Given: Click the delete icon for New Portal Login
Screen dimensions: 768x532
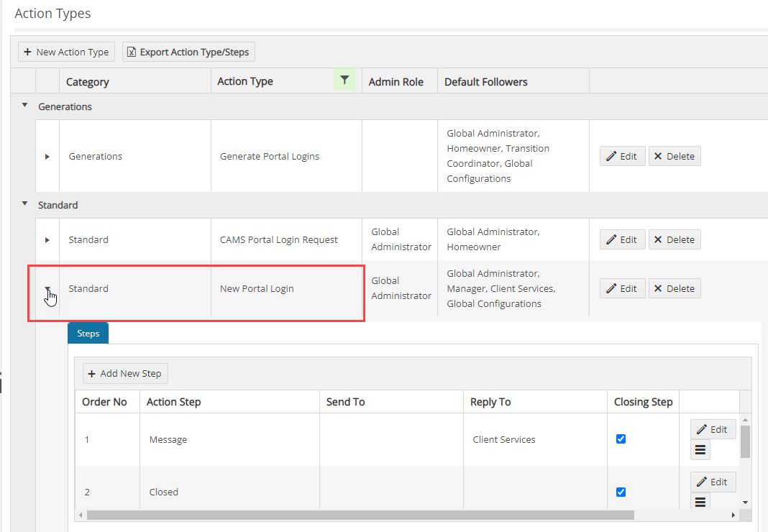Looking at the screenshot, I should 675,288.
